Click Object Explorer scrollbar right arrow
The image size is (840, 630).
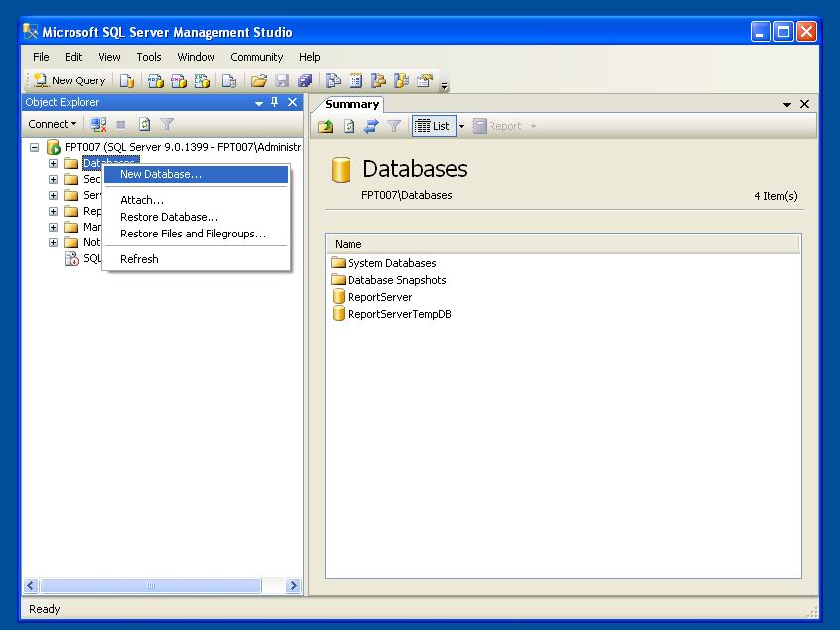[x=293, y=586]
